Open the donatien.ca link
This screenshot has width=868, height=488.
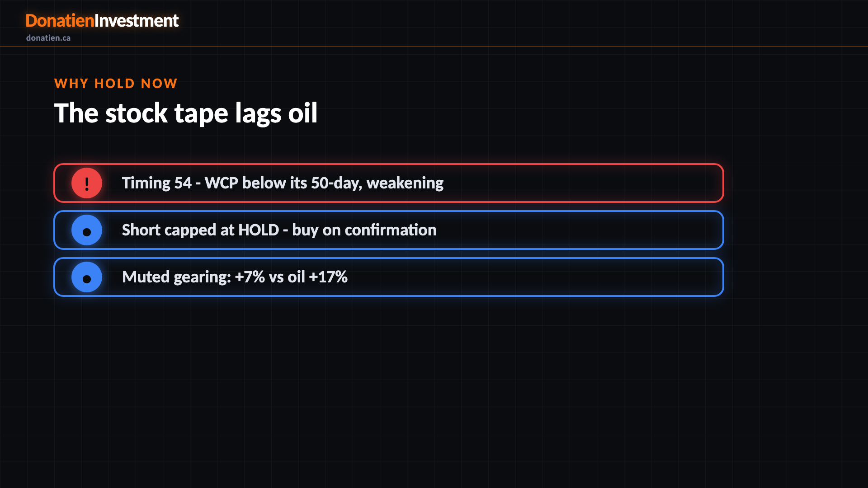coord(48,38)
